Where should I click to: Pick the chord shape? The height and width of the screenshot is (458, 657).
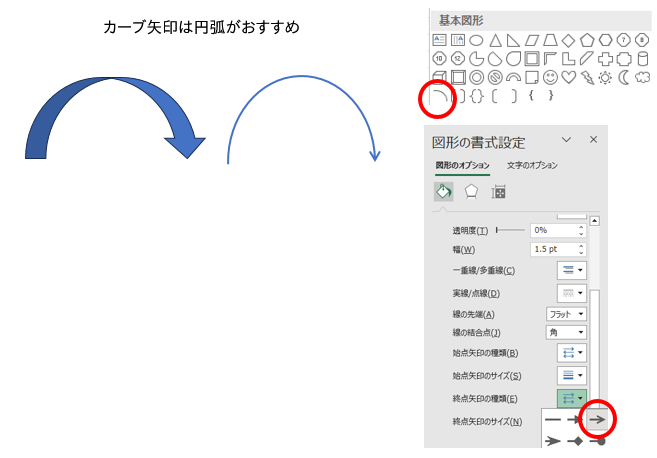[495, 59]
